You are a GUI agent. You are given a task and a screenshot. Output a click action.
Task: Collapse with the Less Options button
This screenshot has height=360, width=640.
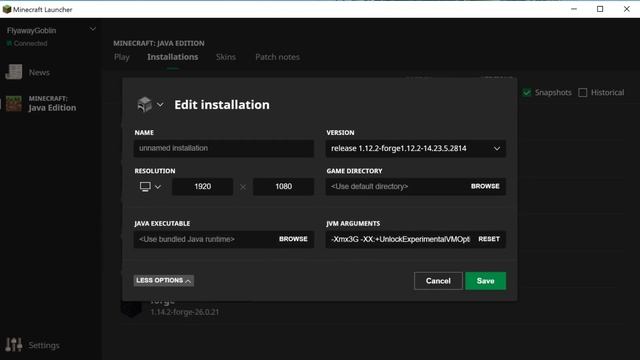[x=164, y=280]
